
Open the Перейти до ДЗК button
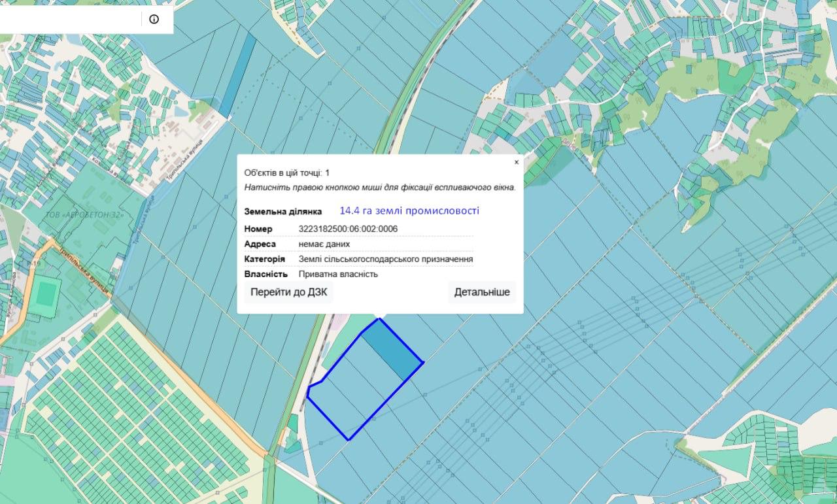tap(288, 292)
